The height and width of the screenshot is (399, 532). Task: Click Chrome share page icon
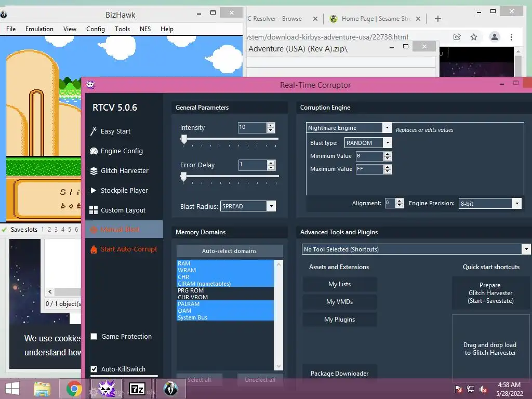[457, 37]
